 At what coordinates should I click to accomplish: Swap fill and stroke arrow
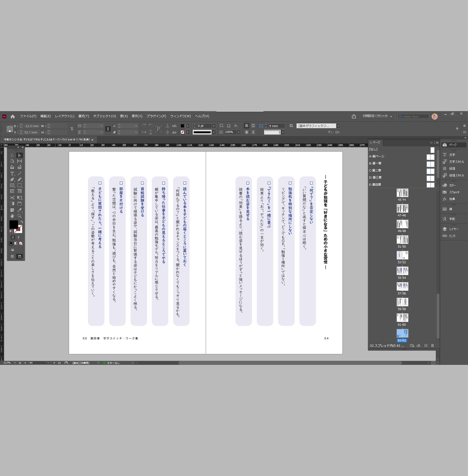click(x=22, y=222)
